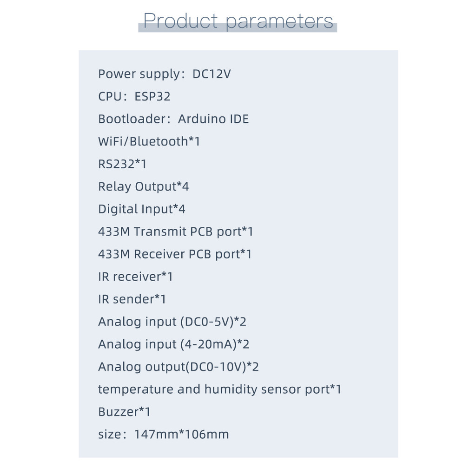Select "Analog input (4-20mA)*2" line
This screenshot has height=476, width=476.
pyautogui.click(x=173, y=344)
